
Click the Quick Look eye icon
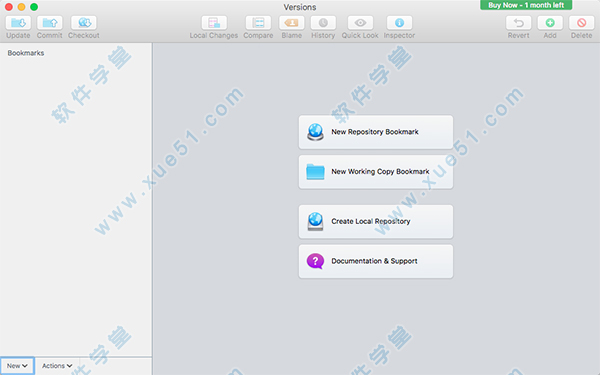(x=360, y=23)
